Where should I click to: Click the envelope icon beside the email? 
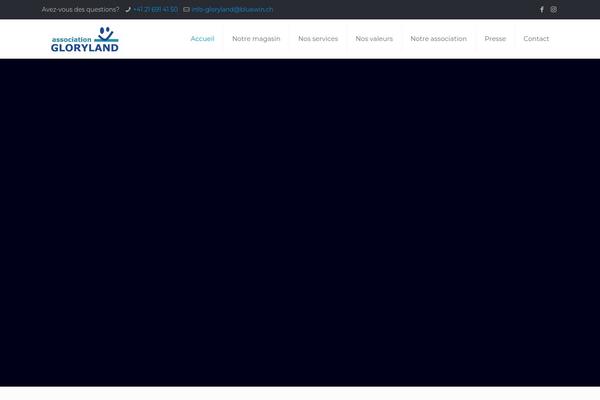[186, 10]
